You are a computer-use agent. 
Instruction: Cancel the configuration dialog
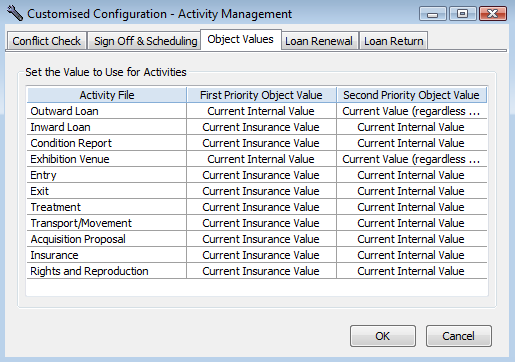458,336
